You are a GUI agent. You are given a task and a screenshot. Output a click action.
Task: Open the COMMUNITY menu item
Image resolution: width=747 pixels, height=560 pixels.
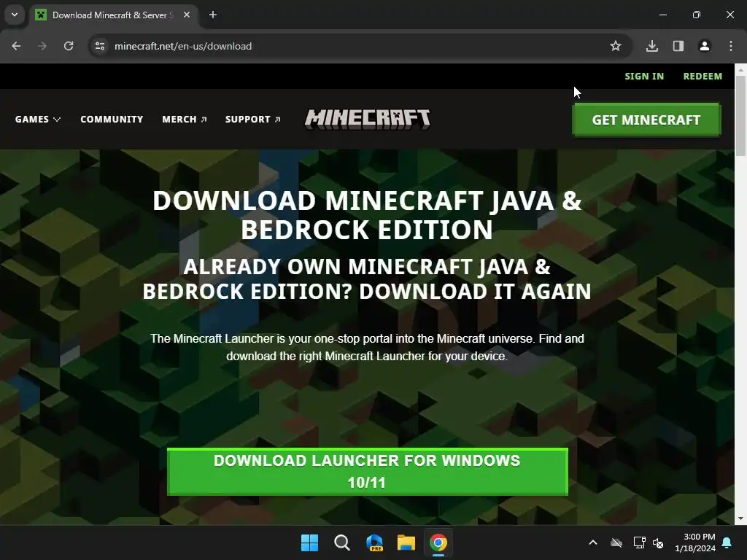click(x=112, y=119)
